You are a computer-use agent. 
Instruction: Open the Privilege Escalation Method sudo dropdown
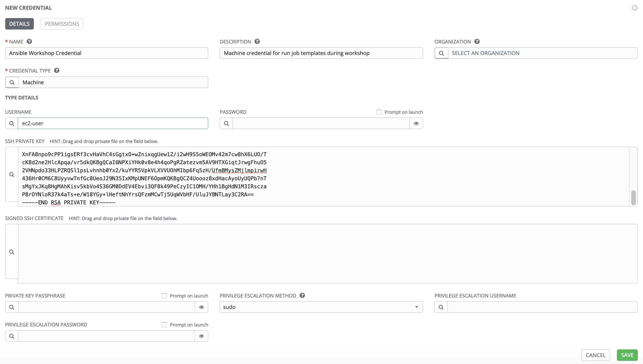(321, 307)
